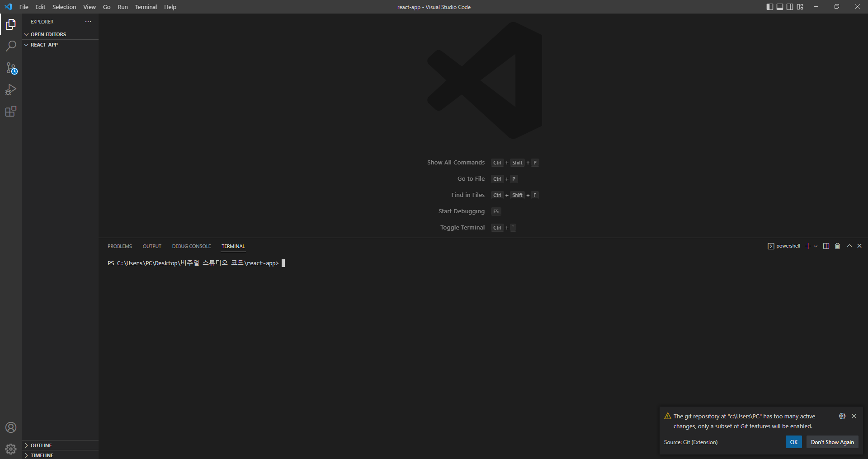Open Explorer Views and More Actions ellipsis
868x459 pixels.
coord(88,22)
